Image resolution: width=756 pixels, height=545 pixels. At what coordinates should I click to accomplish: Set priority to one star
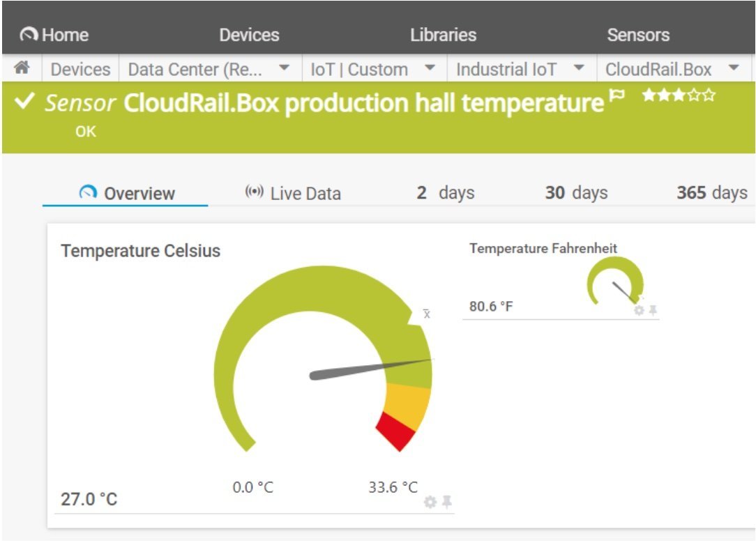click(x=649, y=95)
